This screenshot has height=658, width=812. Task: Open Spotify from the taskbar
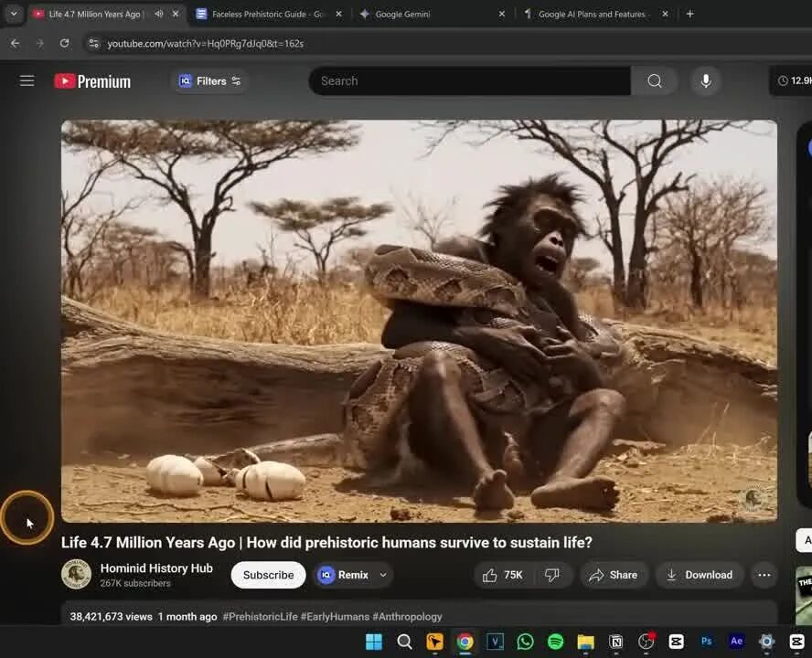point(554,642)
